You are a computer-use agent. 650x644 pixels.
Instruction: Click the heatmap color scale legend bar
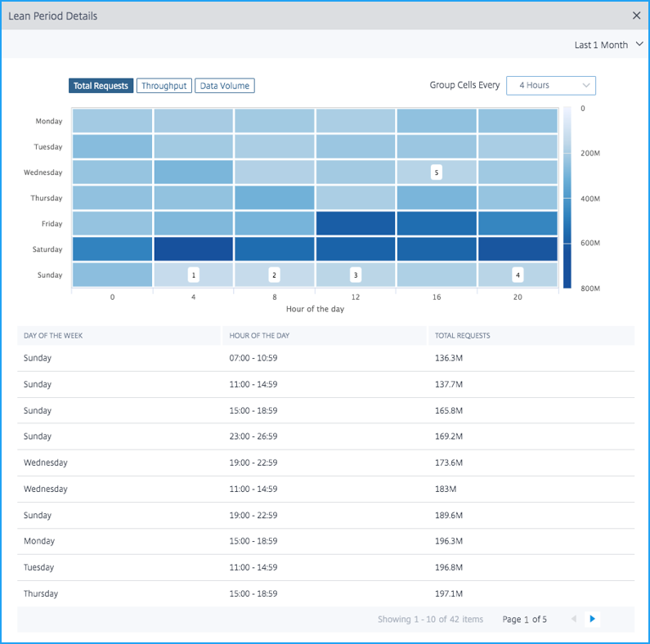click(567, 198)
